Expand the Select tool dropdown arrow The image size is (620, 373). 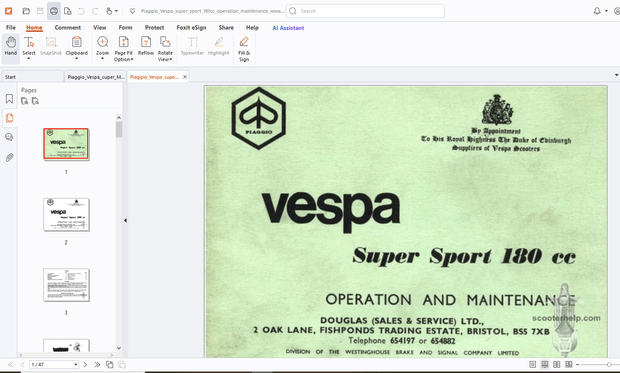(29, 59)
